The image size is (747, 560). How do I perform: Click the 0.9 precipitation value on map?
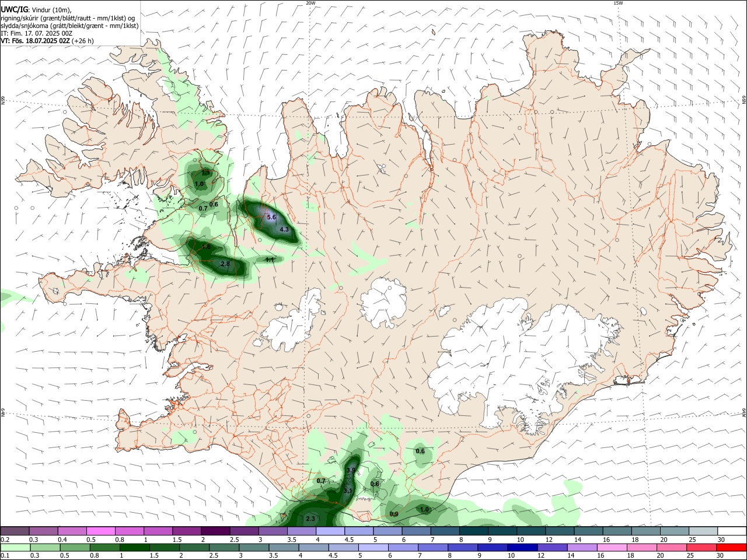coord(394,514)
